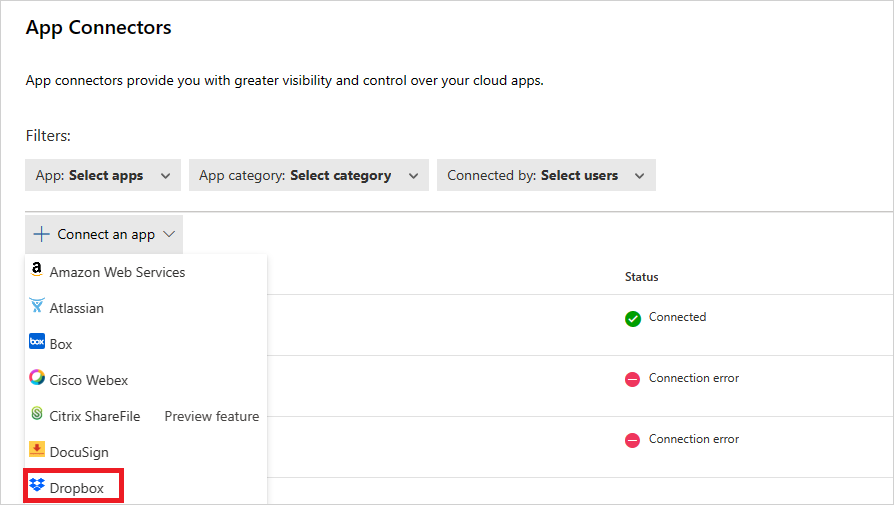The width and height of the screenshot is (894, 505).
Task: Click the Status column header
Action: (641, 277)
